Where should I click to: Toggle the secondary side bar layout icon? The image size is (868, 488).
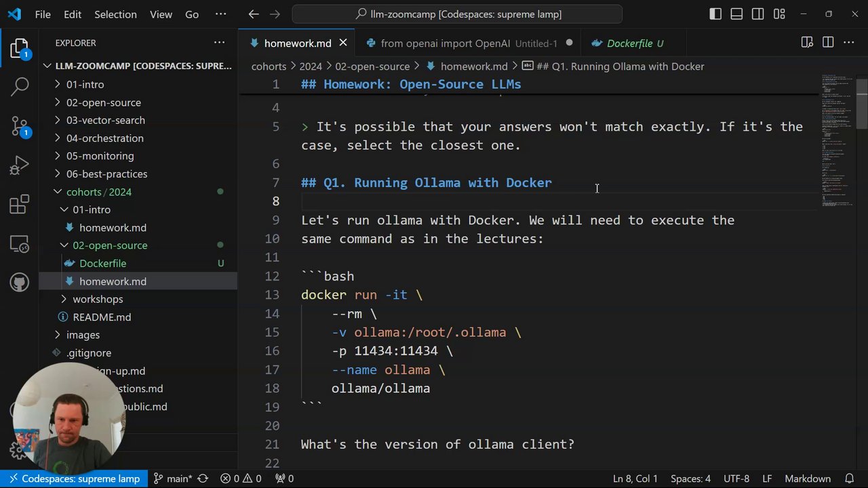[758, 14]
